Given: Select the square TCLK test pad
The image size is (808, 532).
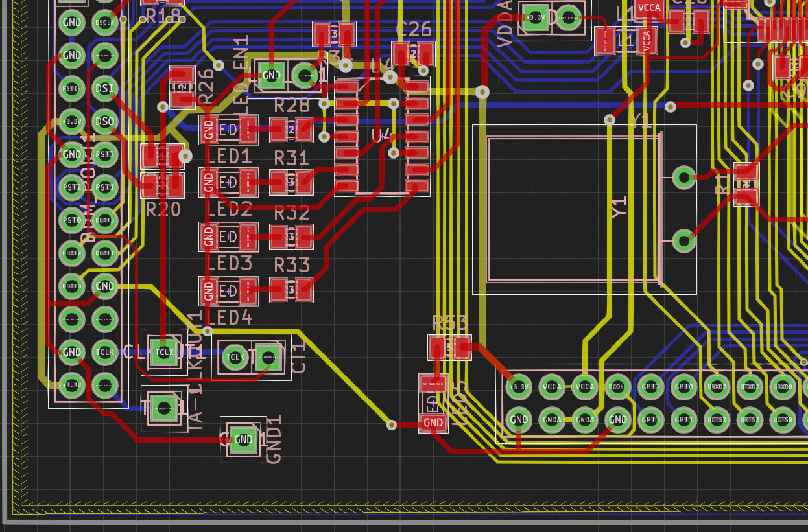Looking at the screenshot, I should pos(163,353).
